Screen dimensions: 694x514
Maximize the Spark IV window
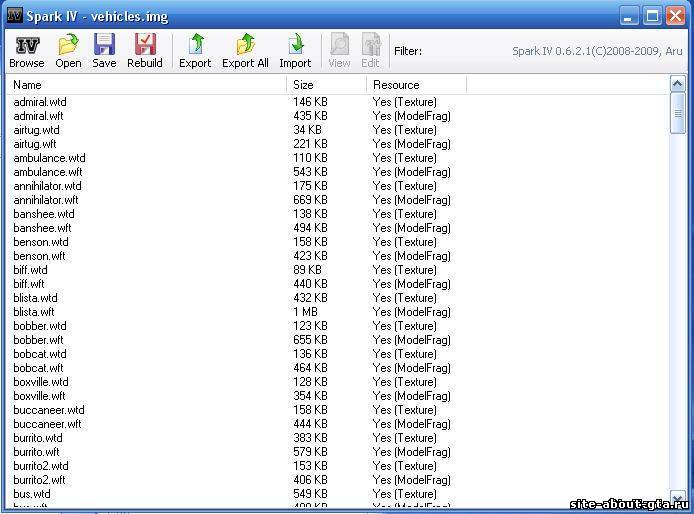coord(652,16)
